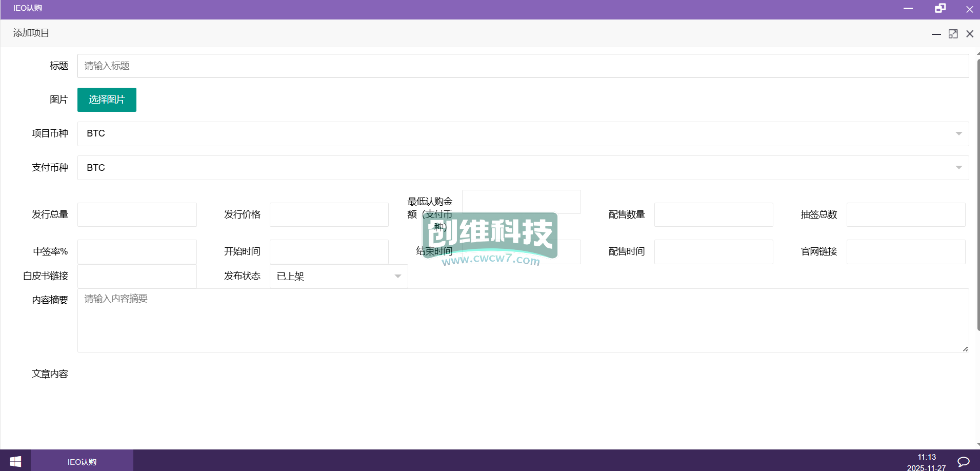The height and width of the screenshot is (471, 980).
Task: Click the 选择图片 upload button
Action: [x=107, y=100]
